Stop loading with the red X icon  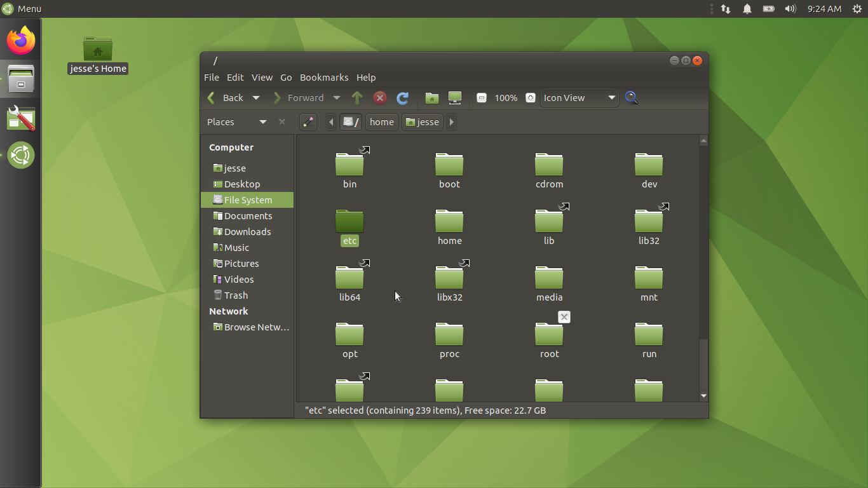380,98
